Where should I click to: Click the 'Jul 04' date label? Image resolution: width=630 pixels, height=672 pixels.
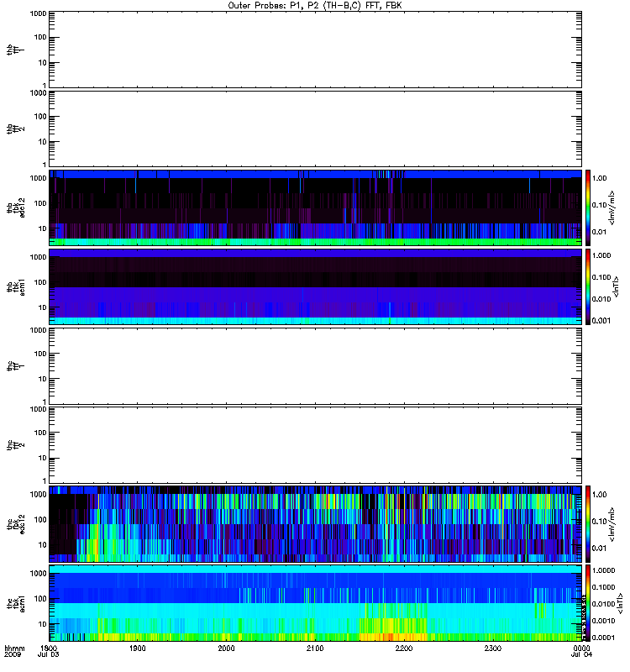point(581,655)
